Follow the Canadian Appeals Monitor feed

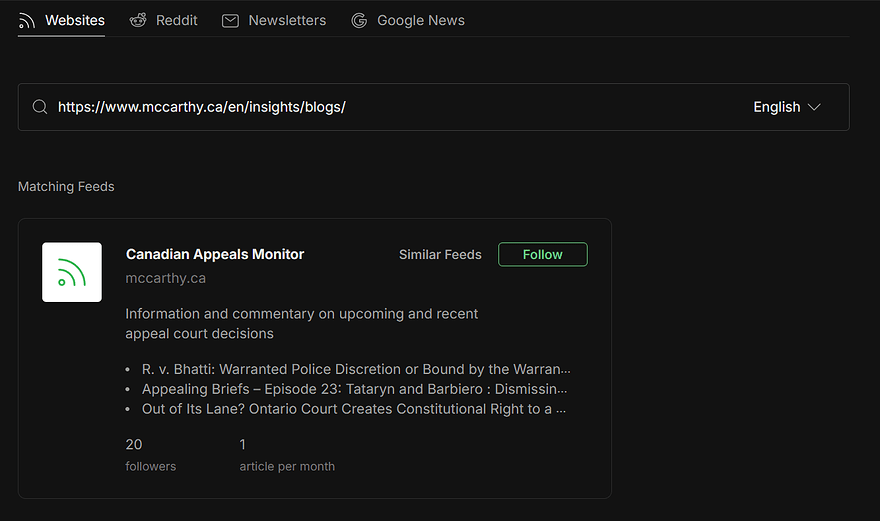542,255
